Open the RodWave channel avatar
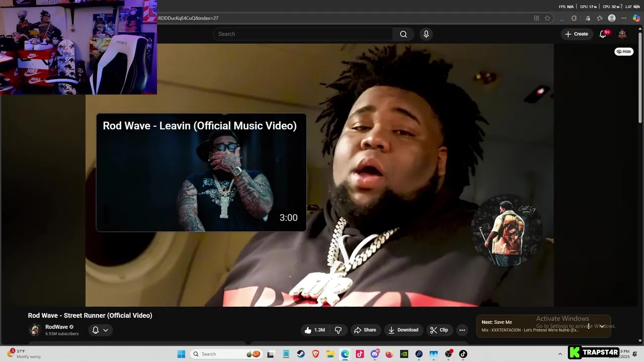Viewport: 644px width, 362px height. pyautogui.click(x=35, y=330)
